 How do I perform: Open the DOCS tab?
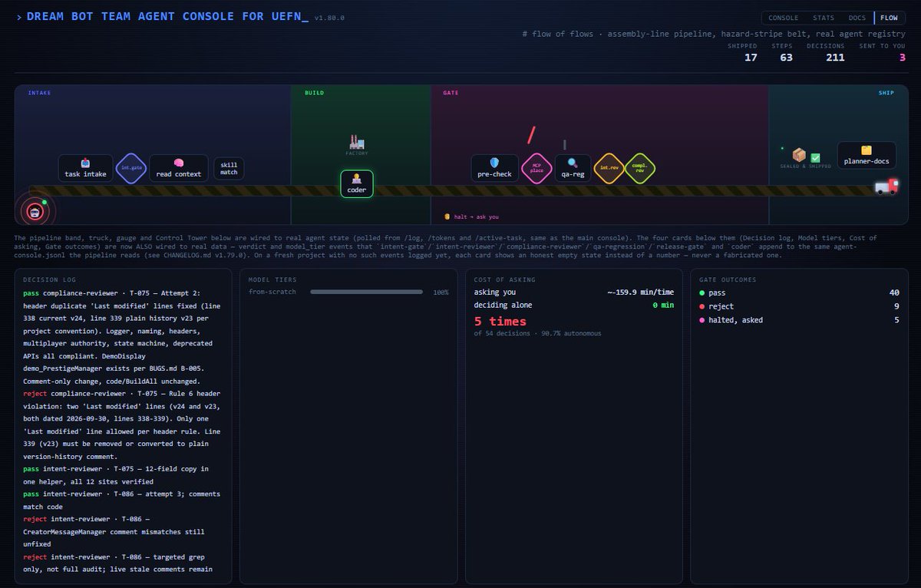coord(857,18)
